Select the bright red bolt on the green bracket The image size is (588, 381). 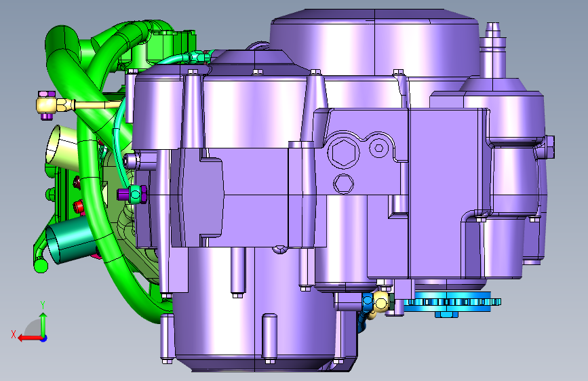point(79,206)
